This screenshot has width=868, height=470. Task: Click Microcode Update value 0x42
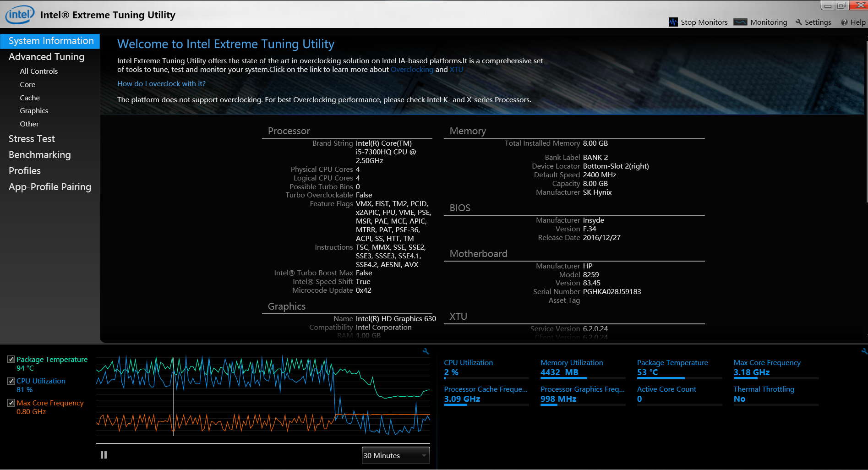pos(364,290)
